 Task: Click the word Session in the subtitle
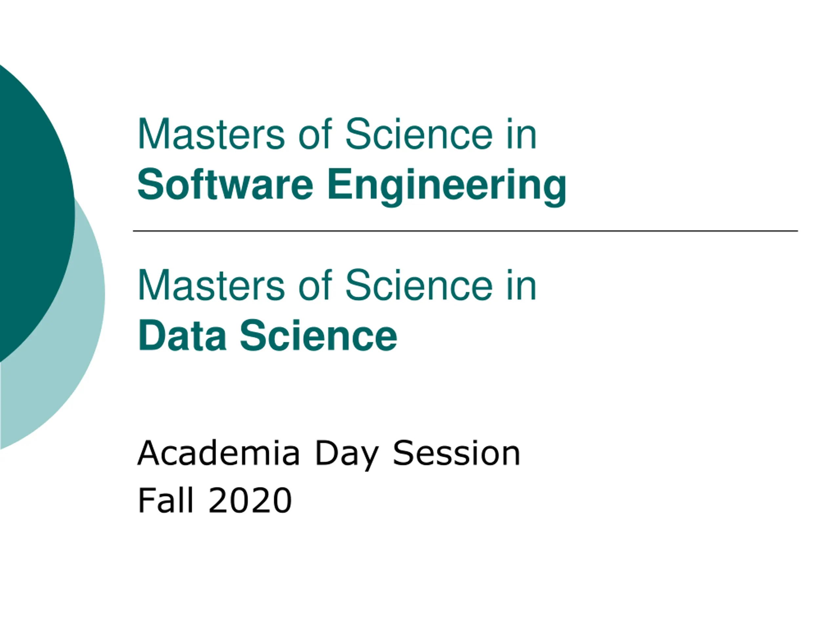coord(456,453)
